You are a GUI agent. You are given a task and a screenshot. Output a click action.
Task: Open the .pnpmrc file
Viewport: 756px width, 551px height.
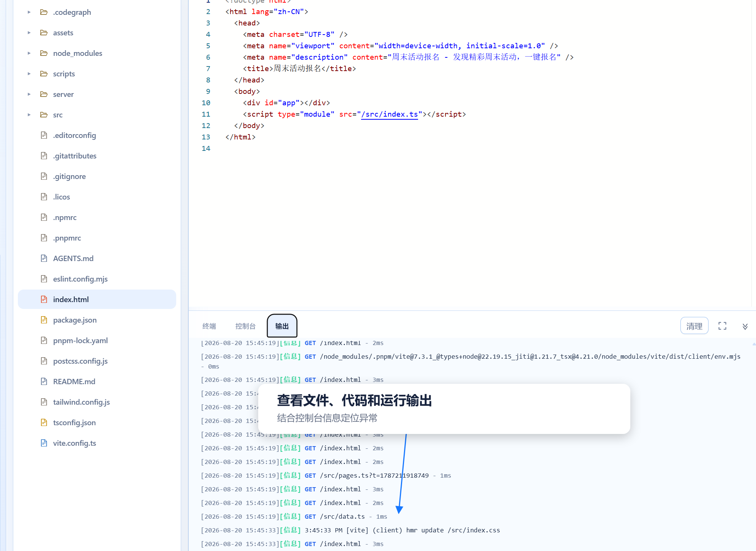(67, 238)
